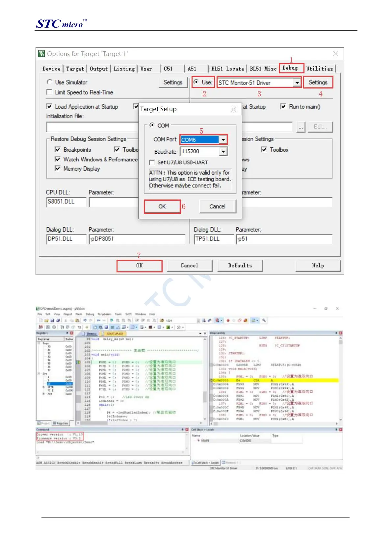
Task: Switch to the Demo.c editor tab
Action: pyautogui.click(x=91, y=334)
